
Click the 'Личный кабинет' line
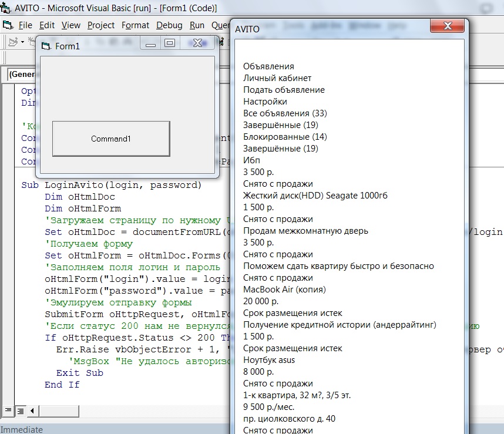(x=277, y=78)
